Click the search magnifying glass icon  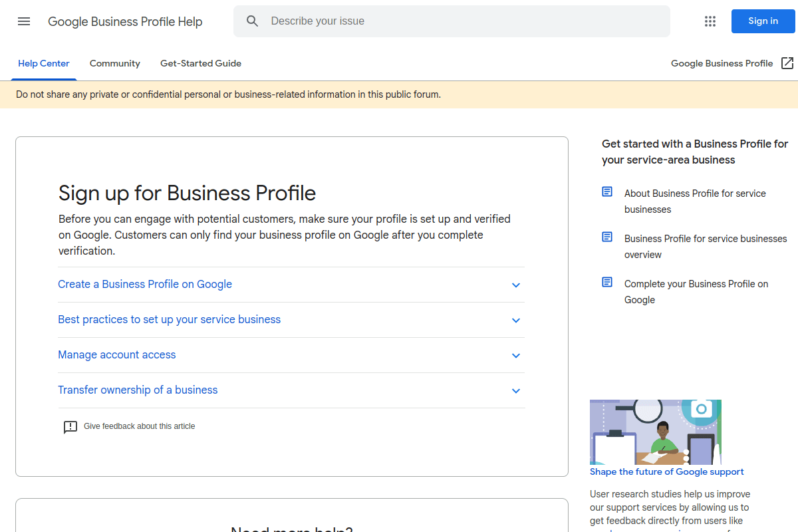click(253, 21)
